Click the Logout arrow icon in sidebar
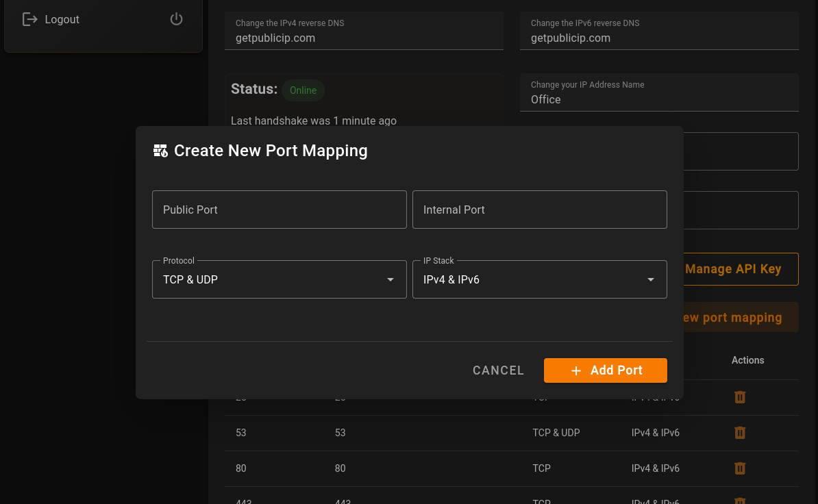818x504 pixels. tap(29, 19)
